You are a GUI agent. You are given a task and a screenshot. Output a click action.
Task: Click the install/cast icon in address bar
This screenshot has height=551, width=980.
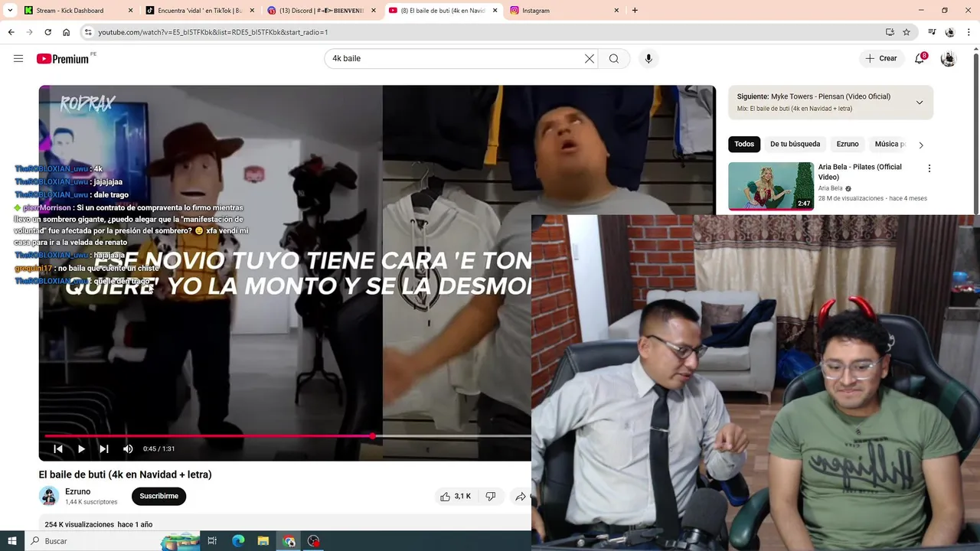[x=890, y=32]
